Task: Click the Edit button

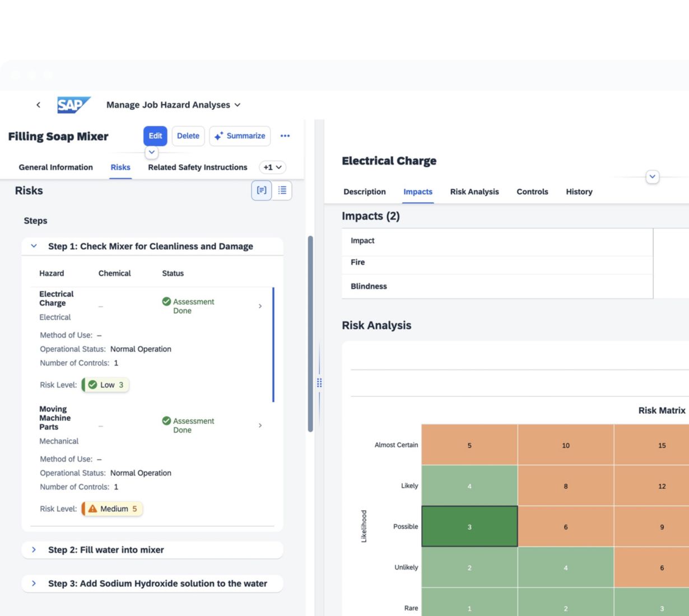Action: (155, 136)
